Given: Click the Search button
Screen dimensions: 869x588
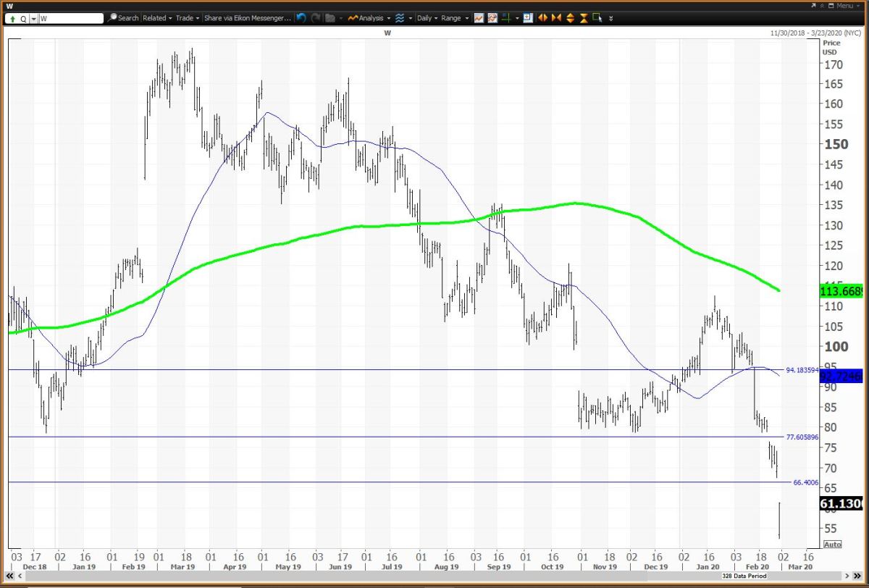Looking at the screenshot, I should [124, 18].
